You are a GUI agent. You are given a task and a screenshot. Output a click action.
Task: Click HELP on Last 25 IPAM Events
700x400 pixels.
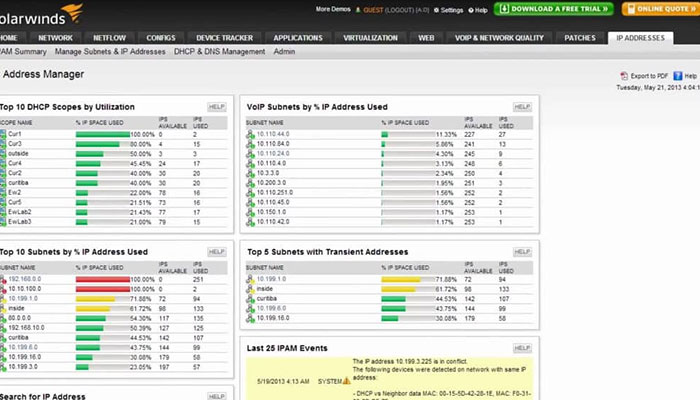[x=522, y=348]
